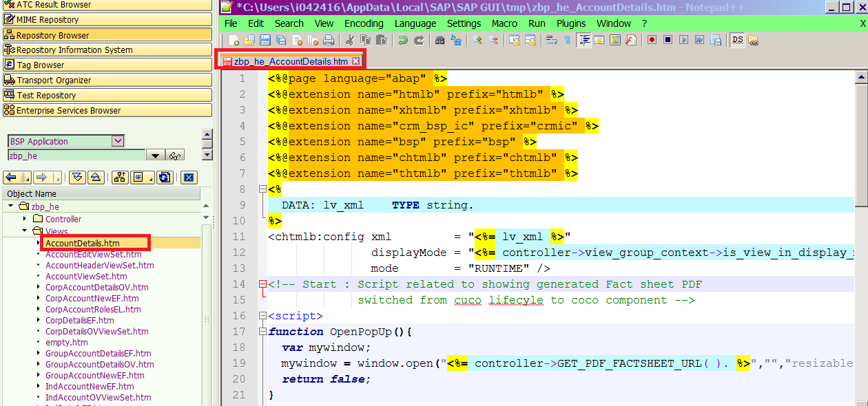Open the File menu
The height and width of the screenshot is (406, 868).
point(231,23)
